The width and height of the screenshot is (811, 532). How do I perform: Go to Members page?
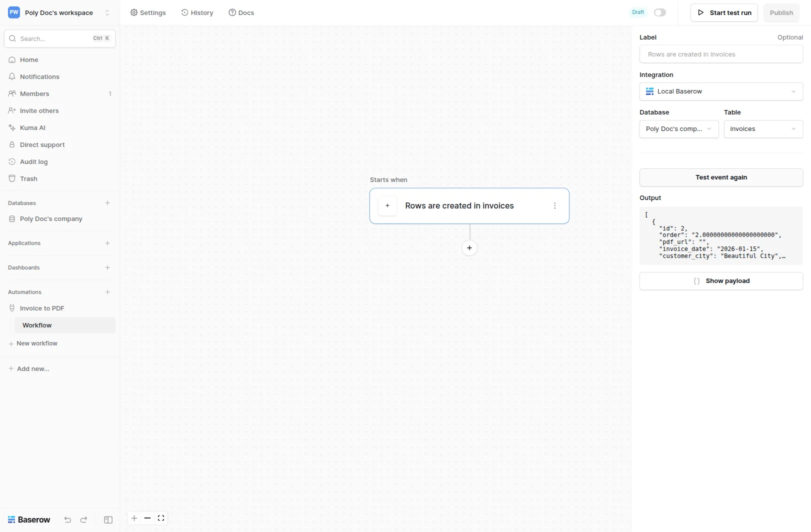[x=59, y=93]
